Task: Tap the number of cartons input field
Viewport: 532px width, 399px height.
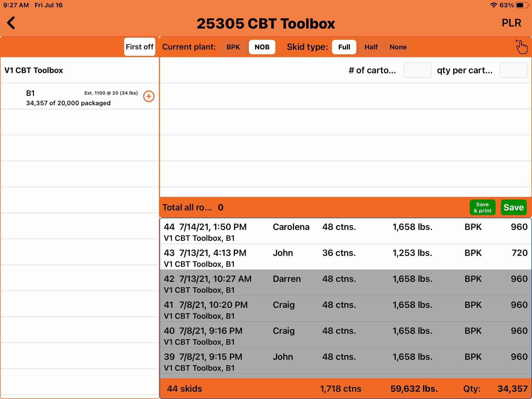Action: click(417, 70)
